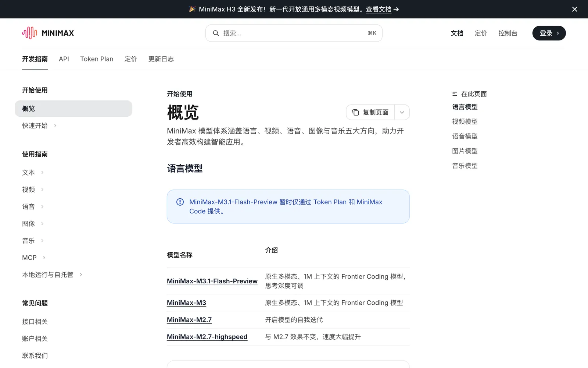588x368 pixels.
Task: Go to 控制台 console
Action: [x=508, y=33]
